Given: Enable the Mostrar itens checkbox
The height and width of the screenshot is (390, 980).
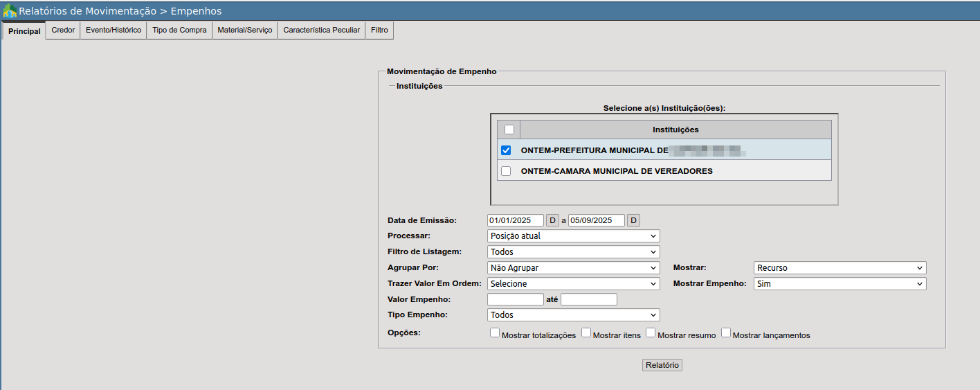Looking at the screenshot, I should tap(586, 333).
